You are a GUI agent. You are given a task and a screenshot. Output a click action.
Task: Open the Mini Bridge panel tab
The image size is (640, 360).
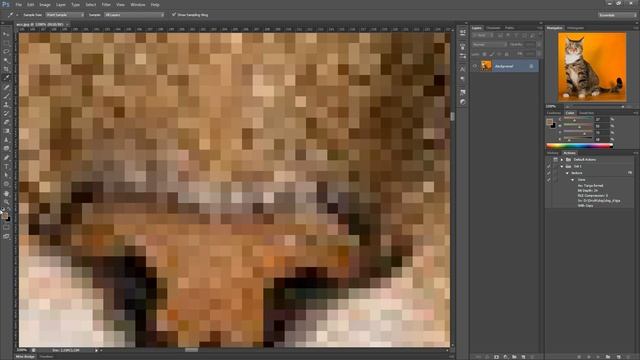tap(25, 357)
